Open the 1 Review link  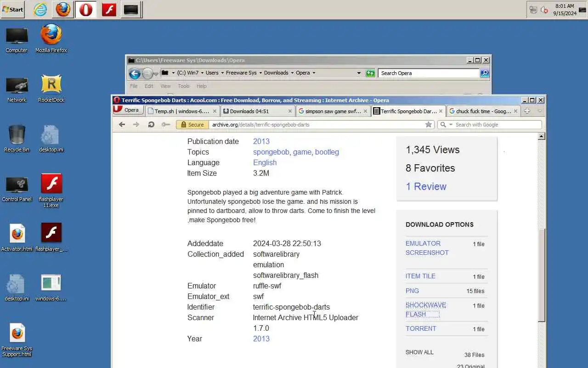point(426,186)
